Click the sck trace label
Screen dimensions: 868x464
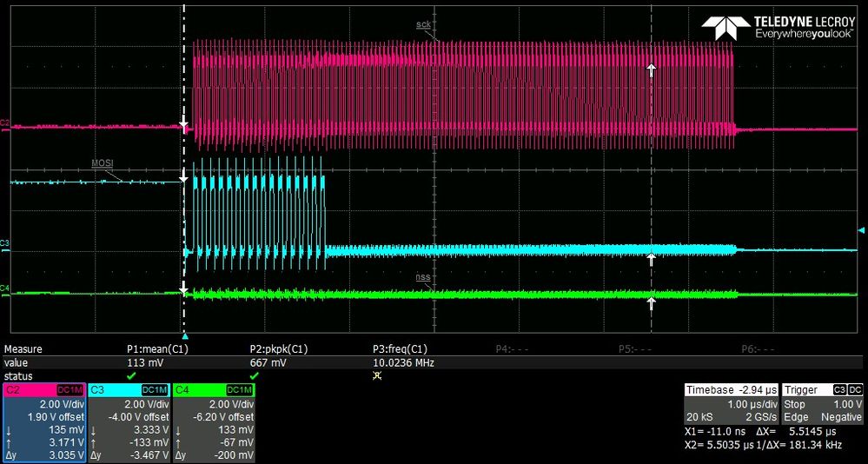tap(423, 24)
